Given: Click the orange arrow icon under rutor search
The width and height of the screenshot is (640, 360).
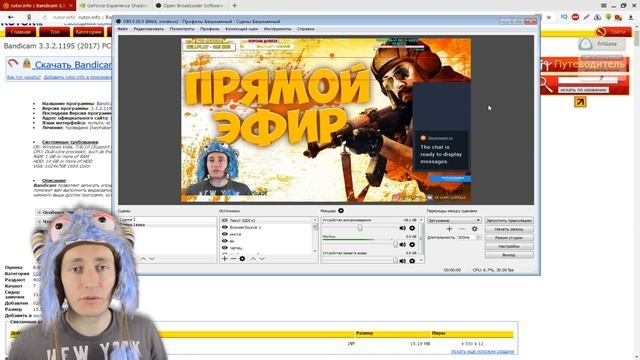Looking at the screenshot, I should (x=580, y=102).
